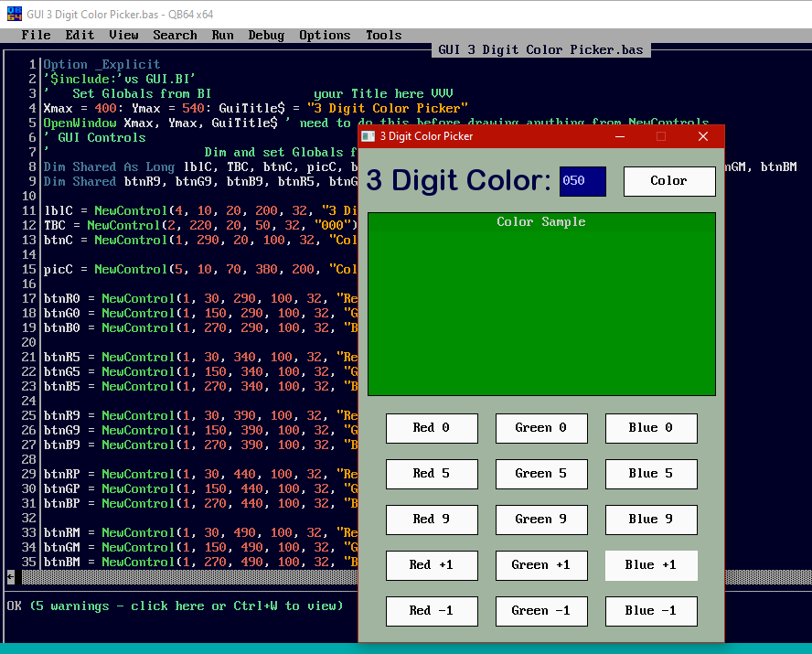This screenshot has height=654, width=812.
Task: Click the picC NewControl code line
Action: click(x=200, y=269)
